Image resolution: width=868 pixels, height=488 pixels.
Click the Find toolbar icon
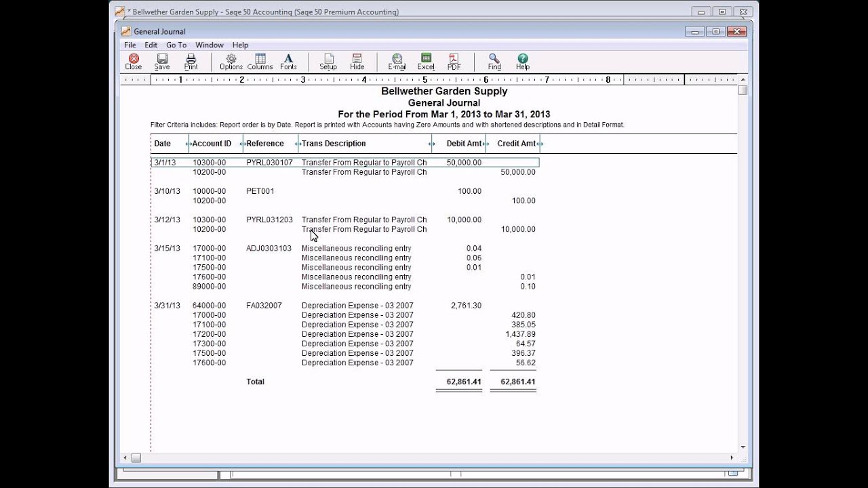tap(494, 62)
